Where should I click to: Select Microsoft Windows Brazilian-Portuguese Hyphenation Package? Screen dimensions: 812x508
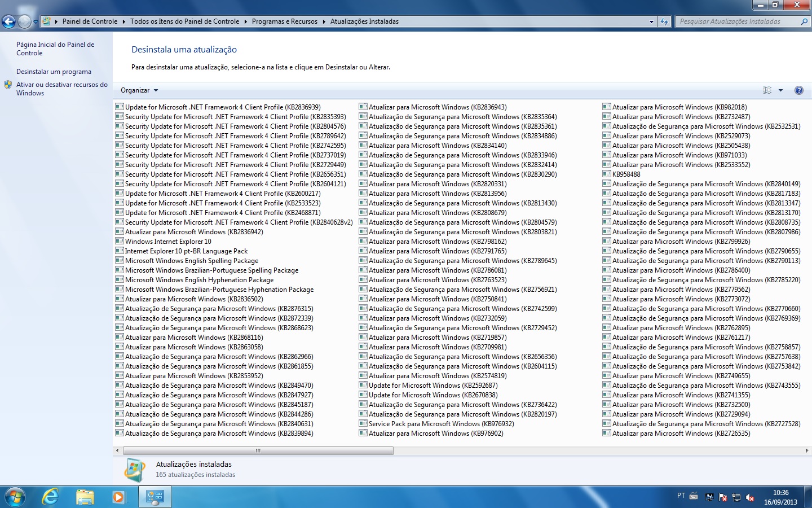click(x=215, y=289)
